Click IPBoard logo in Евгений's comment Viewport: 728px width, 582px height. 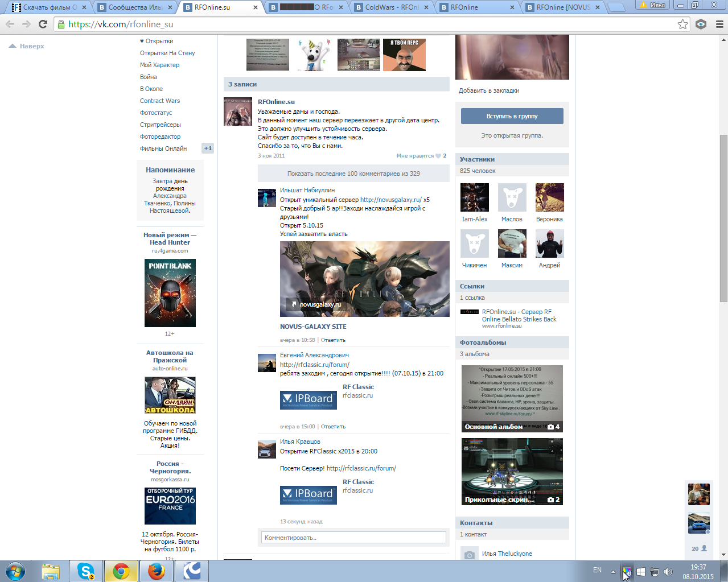(x=309, y=400)
